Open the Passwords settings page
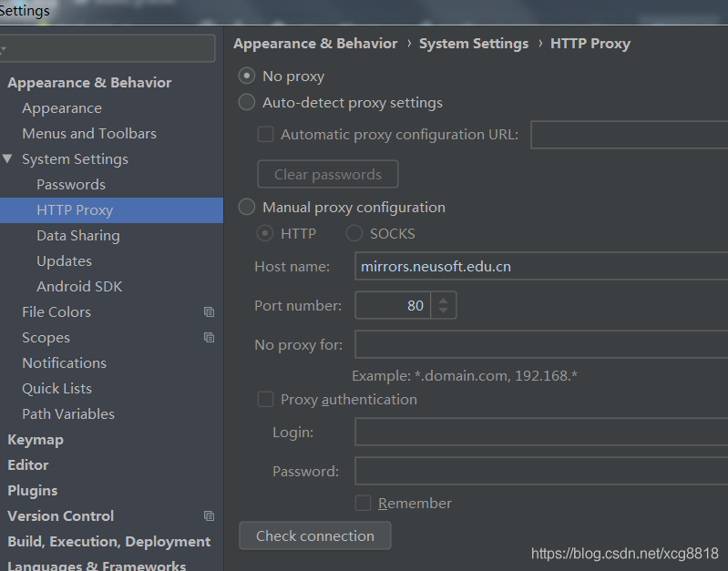Viewport: 728px width, 571px height. tap(71, 185)
